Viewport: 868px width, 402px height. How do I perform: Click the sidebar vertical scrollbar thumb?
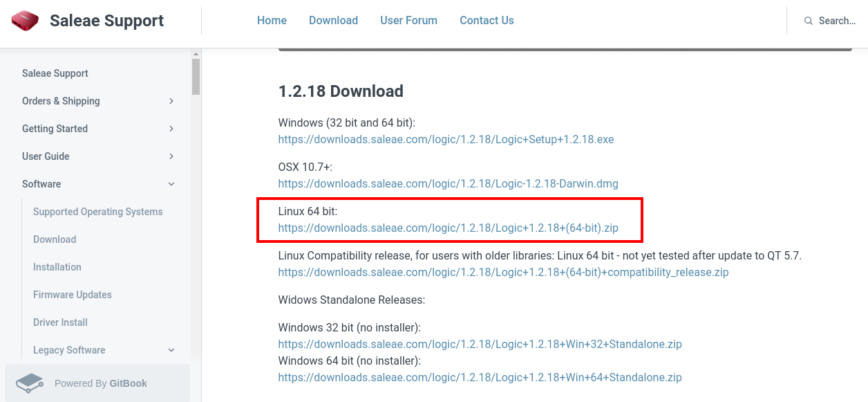[x=196, y=76]
